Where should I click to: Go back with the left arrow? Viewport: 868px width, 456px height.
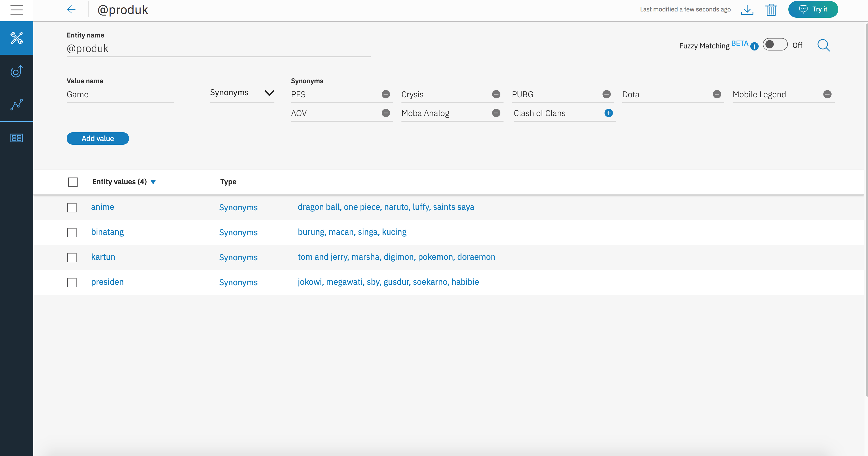point(71,9)
